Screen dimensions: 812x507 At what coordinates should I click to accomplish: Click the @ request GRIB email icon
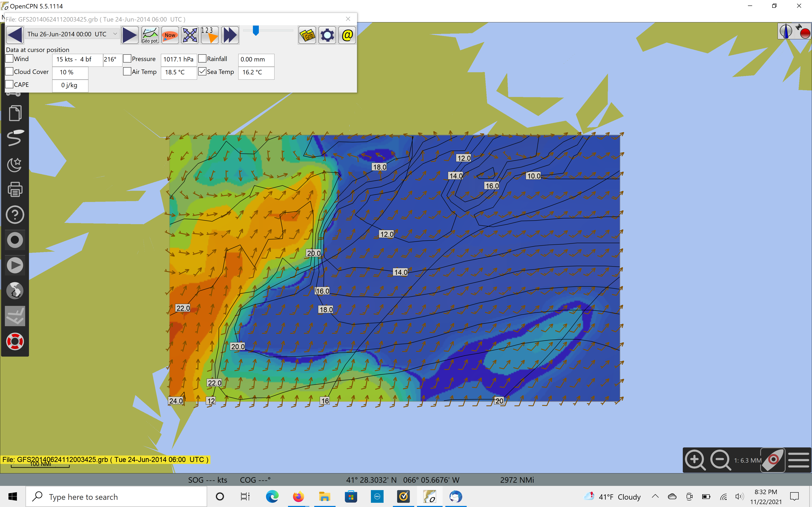(347, 35)
